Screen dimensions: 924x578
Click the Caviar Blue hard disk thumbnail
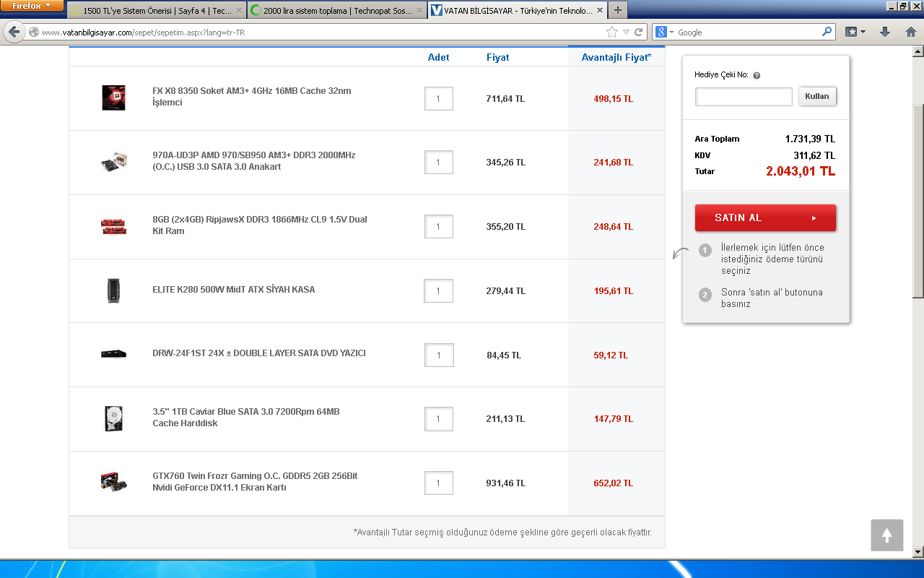coord(114,418)
